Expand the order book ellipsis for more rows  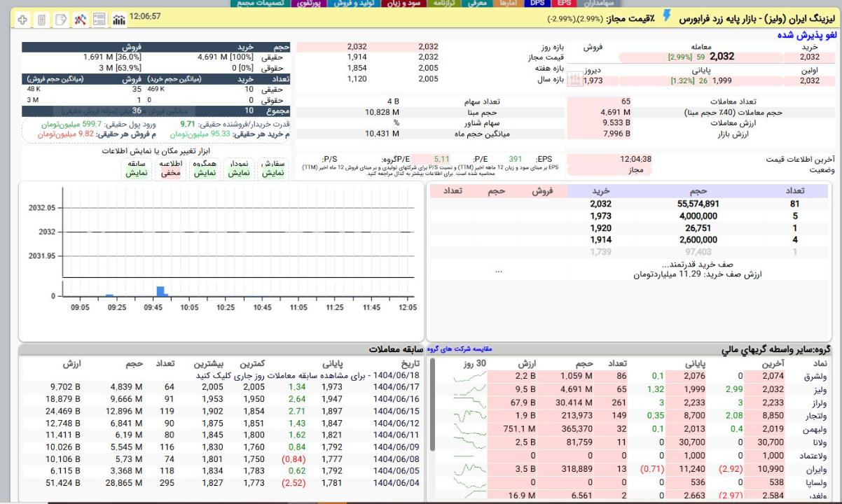[x=498, y=270]
